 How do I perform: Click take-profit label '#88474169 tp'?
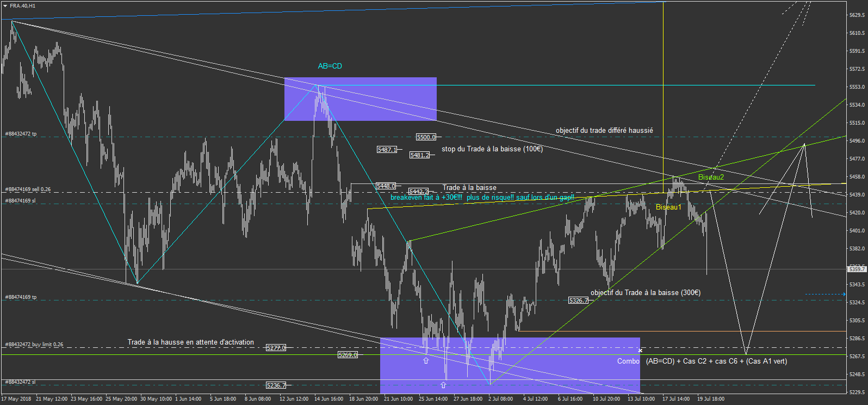[21, 297]
